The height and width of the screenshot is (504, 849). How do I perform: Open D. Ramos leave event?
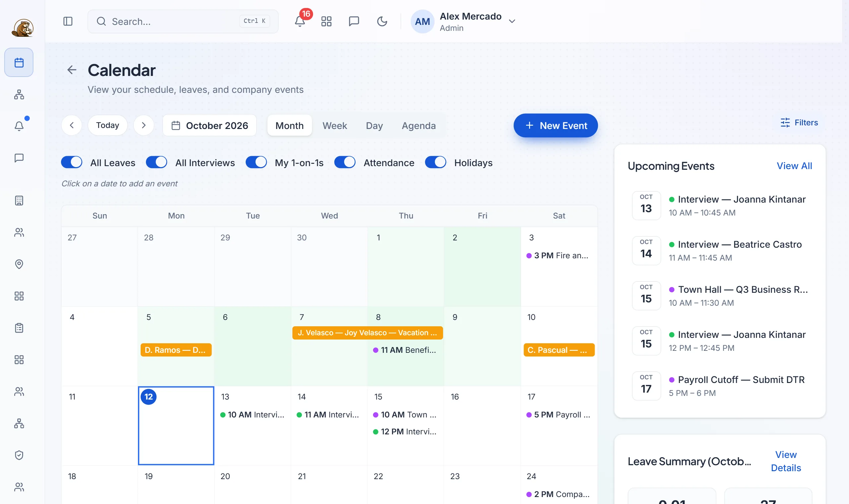point(176,350)
